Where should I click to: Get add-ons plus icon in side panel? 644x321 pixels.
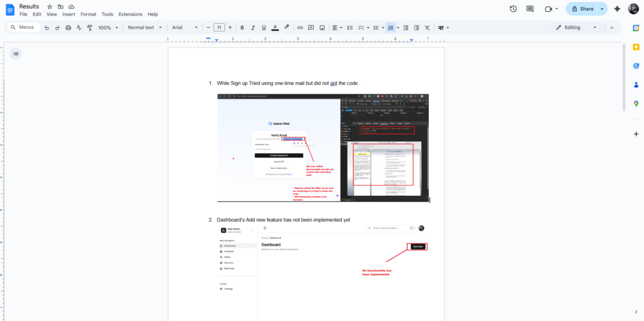(636, 134)
